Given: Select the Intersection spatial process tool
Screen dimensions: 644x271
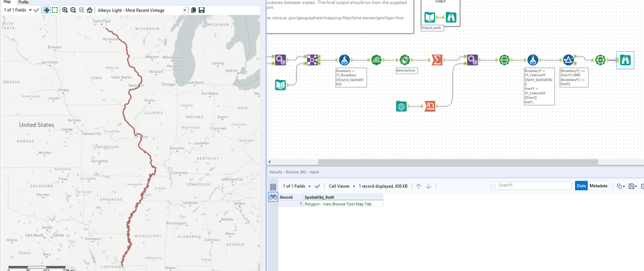Looking at the screenshot, I should (x=405, y=60).
